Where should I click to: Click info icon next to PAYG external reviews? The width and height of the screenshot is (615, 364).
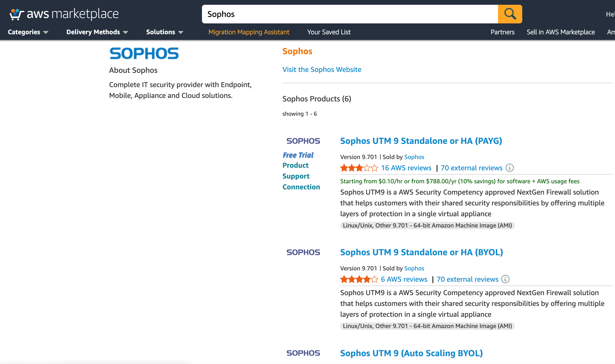coord(509,168)
